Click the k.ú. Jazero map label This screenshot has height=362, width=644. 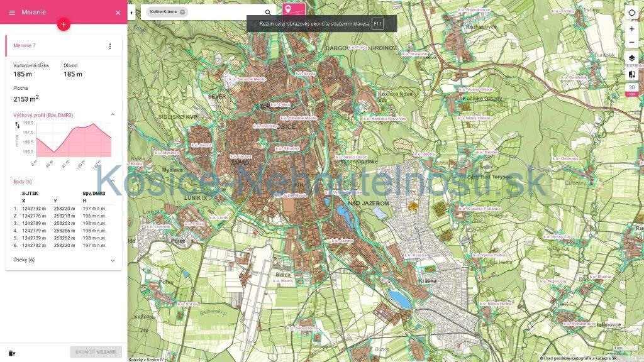(341, 241)
